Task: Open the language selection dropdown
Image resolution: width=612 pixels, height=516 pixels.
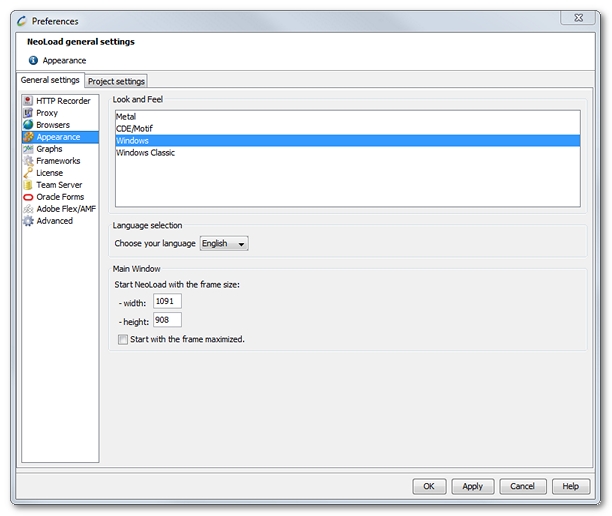Action: point(224,243)
